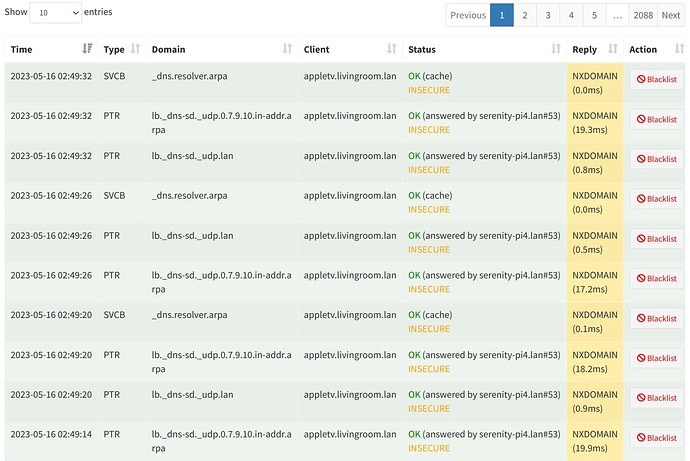The height and width of the screenshot is (461, 690).
Task: Click the Previous pagination button
Action: pos(468,15)
